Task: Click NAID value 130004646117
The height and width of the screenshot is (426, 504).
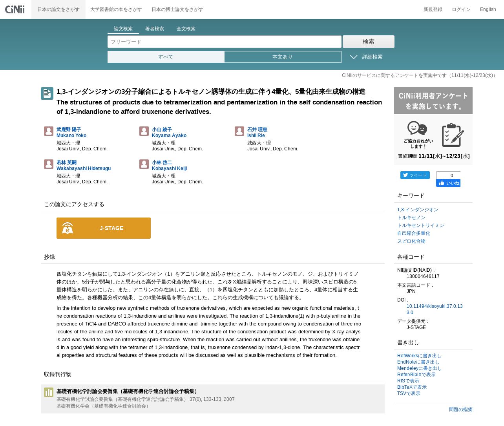Action: 423,276
